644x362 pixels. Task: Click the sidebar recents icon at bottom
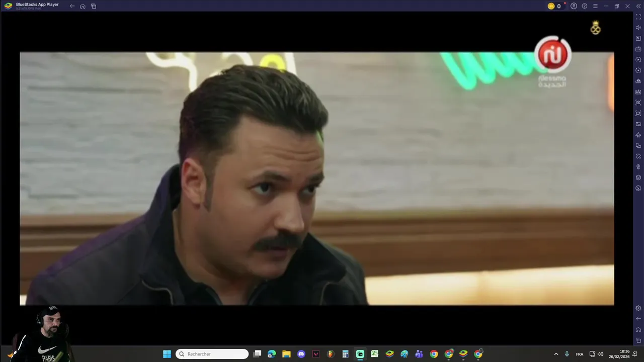[638, 340]
